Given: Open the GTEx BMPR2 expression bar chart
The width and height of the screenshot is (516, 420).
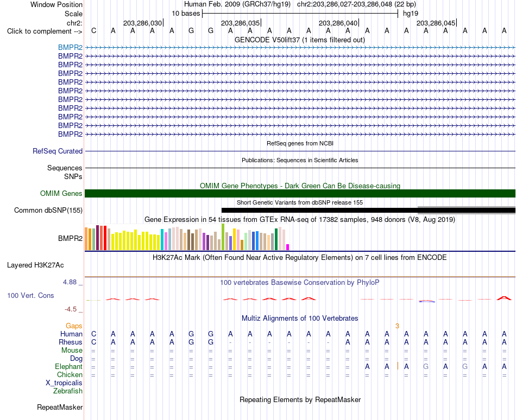Looking at the screenshot, I should tap(187, 237).
